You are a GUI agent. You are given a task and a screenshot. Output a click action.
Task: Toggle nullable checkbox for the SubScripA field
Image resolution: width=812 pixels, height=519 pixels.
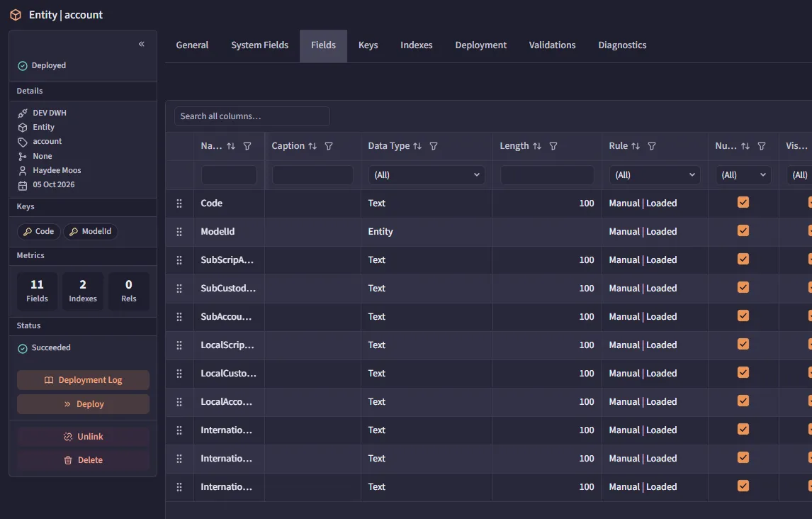743,259
